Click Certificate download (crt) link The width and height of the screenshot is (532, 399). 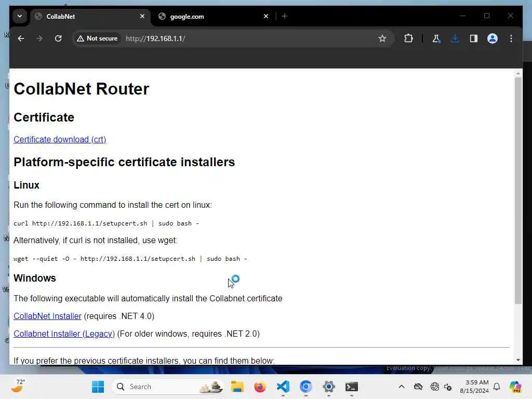(x=60, y=139)
